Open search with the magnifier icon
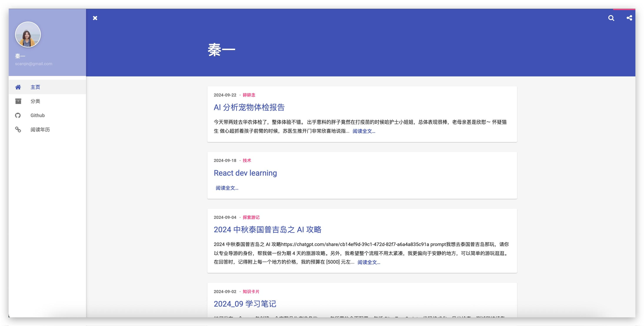 point(611,18)
